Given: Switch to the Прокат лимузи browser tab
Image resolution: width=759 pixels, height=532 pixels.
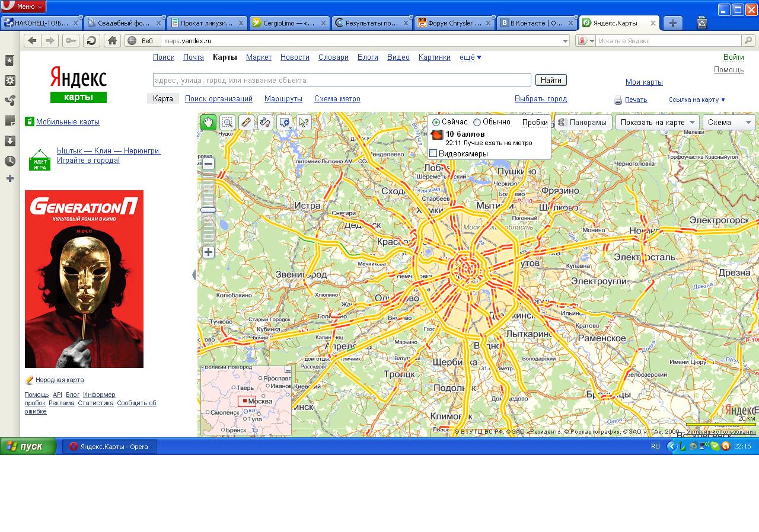Looking at the screenshot, I should pos(207,23).
